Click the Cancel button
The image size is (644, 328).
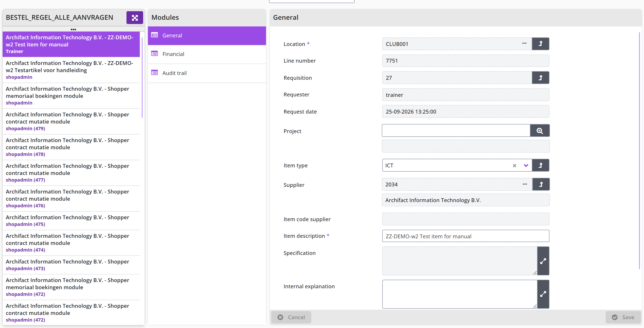(x=291, y=317)
